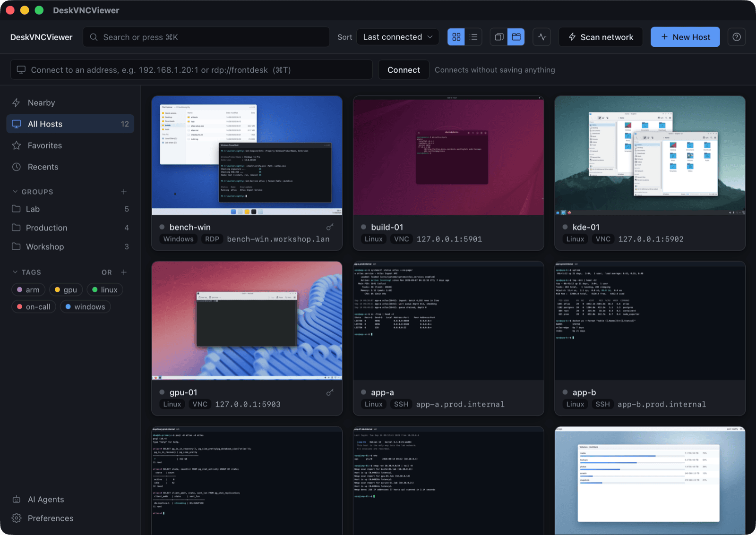Open the Lab group folder
Screen dimensions: 756x535
tap(70, 209)
